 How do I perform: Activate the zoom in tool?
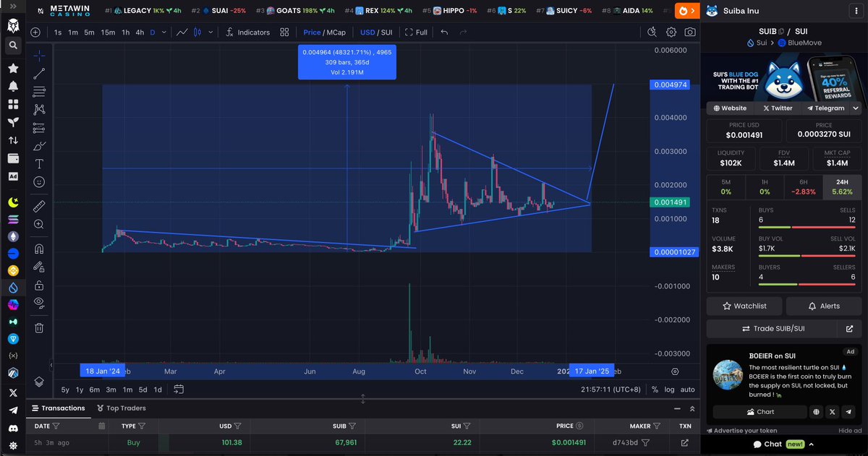tap(39, 225)
